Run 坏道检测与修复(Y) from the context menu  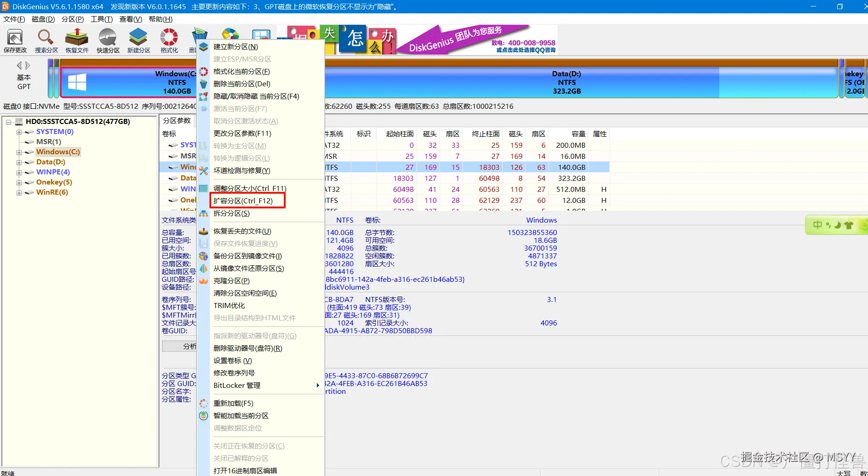coord(242,171)
